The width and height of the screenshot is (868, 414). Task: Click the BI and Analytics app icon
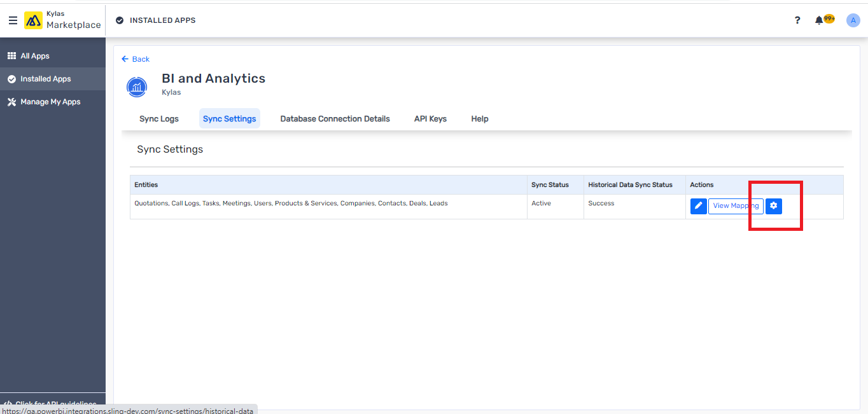[x=137, y=86]
